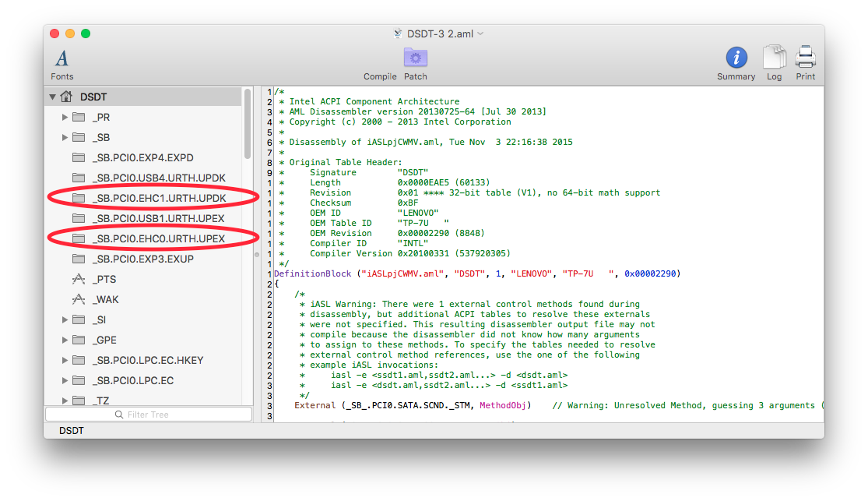Screen dimensions: 868x501
Task: Select the _WAK method row
Action: (x=142, y=299)
